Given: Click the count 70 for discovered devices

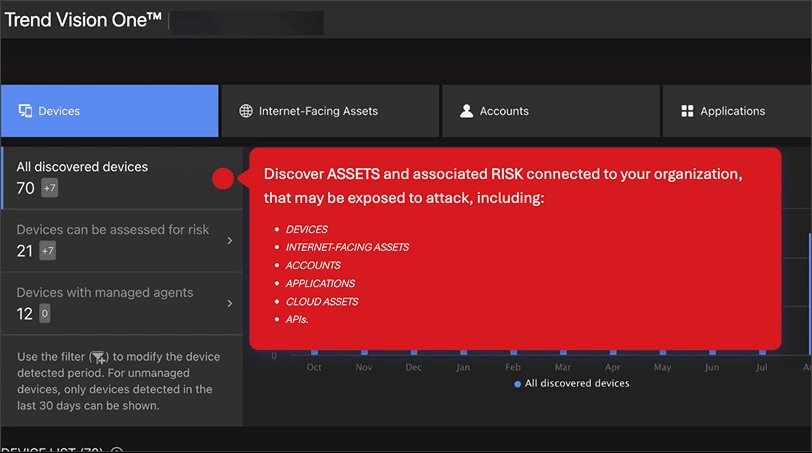Looking at the screenshot, I should pos(25,188).
